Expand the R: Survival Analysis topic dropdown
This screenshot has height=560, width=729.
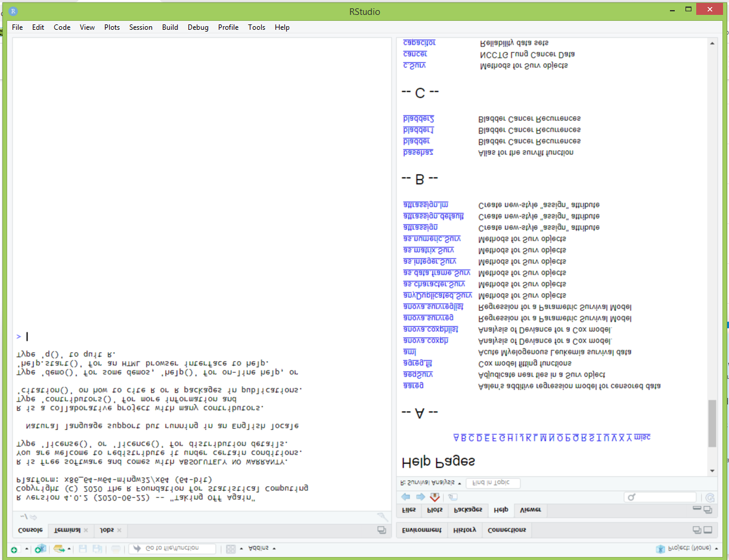point(430,483)
